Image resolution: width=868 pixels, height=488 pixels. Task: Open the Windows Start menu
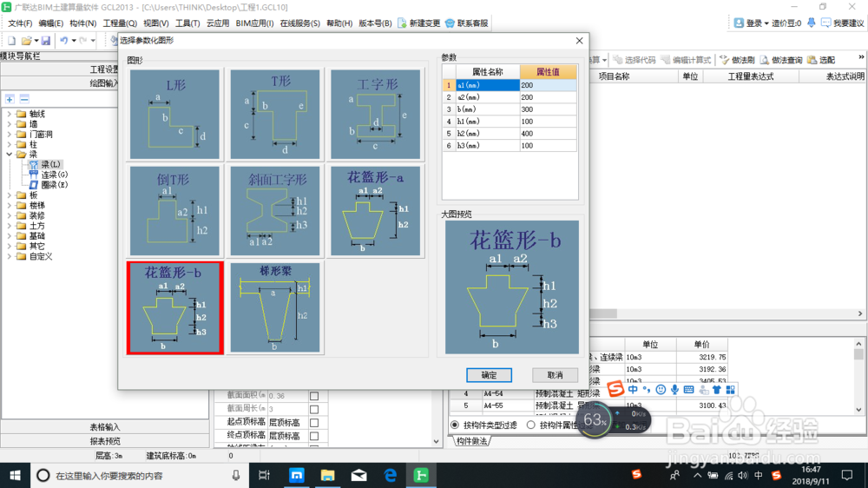click(x=15, y=475)
